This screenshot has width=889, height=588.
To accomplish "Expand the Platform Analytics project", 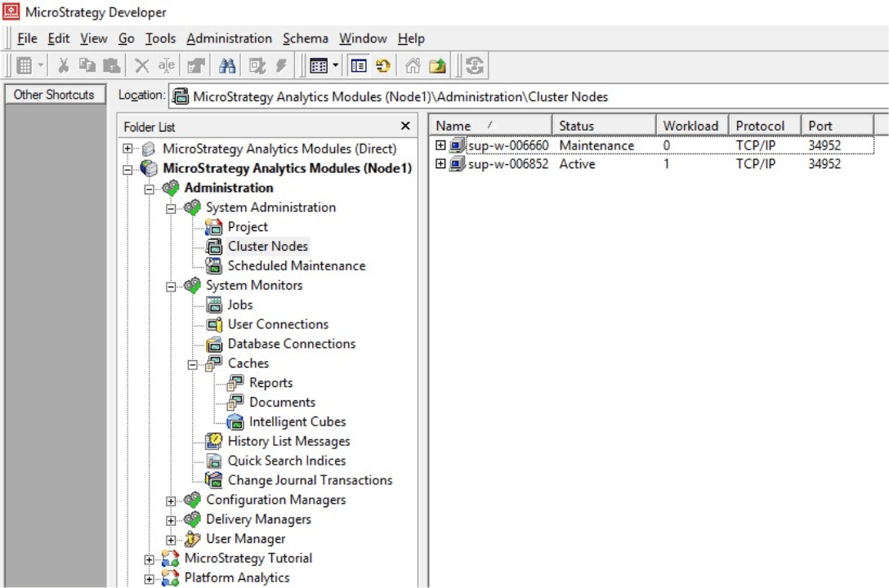I will (149, 580).
